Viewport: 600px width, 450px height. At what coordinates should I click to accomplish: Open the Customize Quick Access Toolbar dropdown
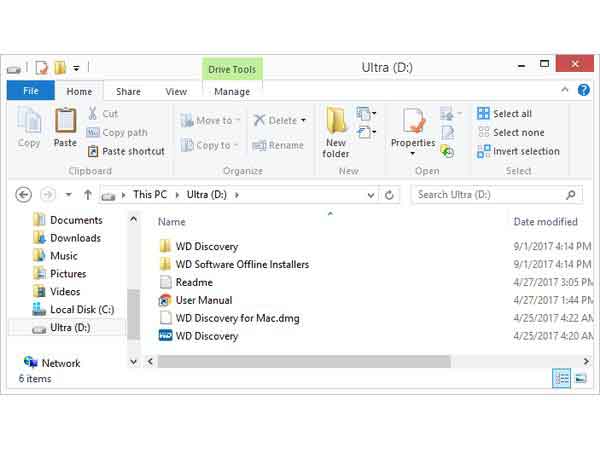[x=77, y=68]
